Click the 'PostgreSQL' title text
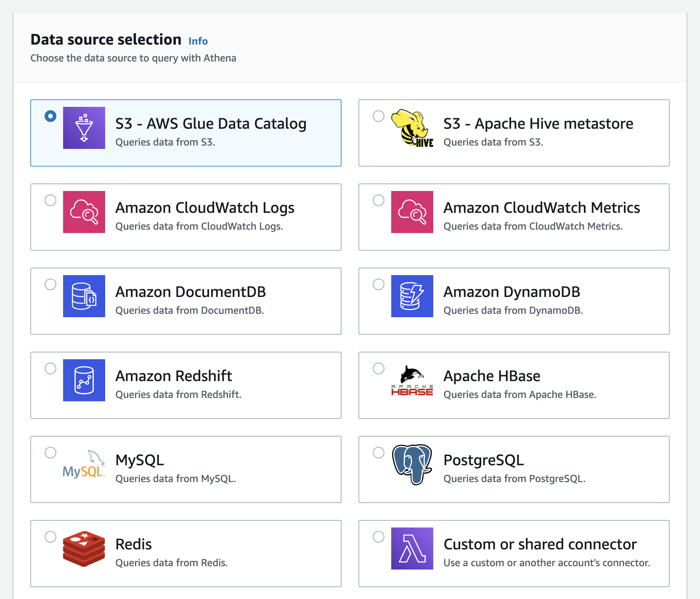 (484, 460)
